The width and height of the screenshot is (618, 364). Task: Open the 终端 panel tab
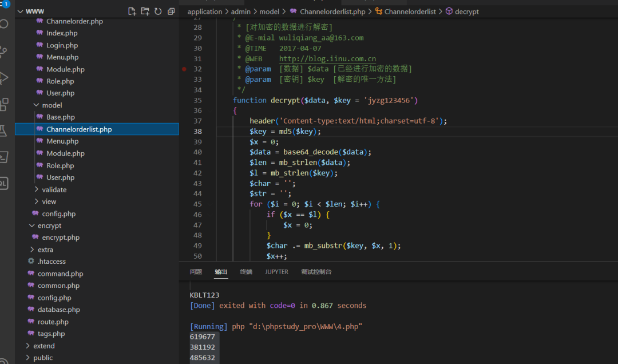pos(246,272)
